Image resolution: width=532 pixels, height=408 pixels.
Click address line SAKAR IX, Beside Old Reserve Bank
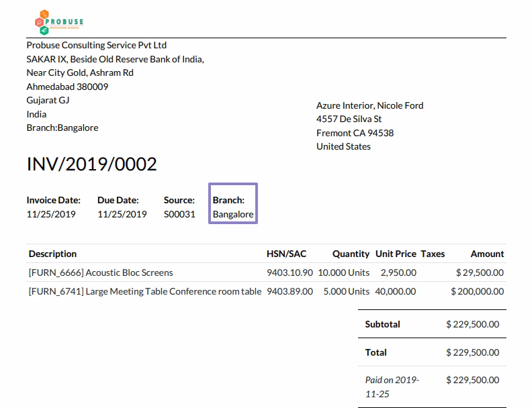115,59
